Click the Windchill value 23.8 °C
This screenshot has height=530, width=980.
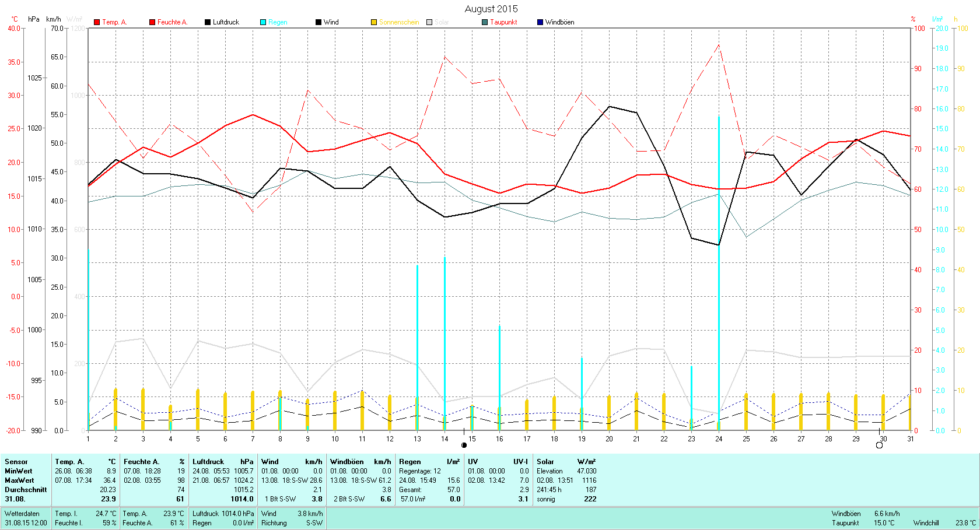965,523
